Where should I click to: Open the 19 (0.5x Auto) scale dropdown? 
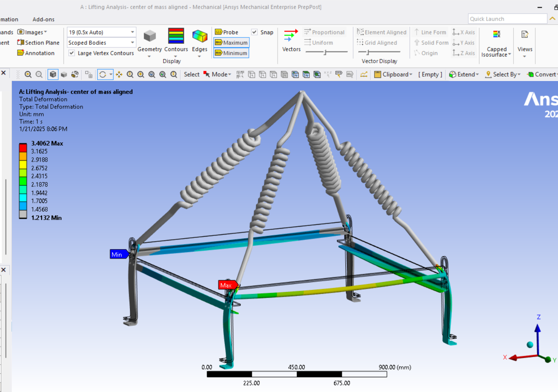pyautogui.click(x=101, y=32)
